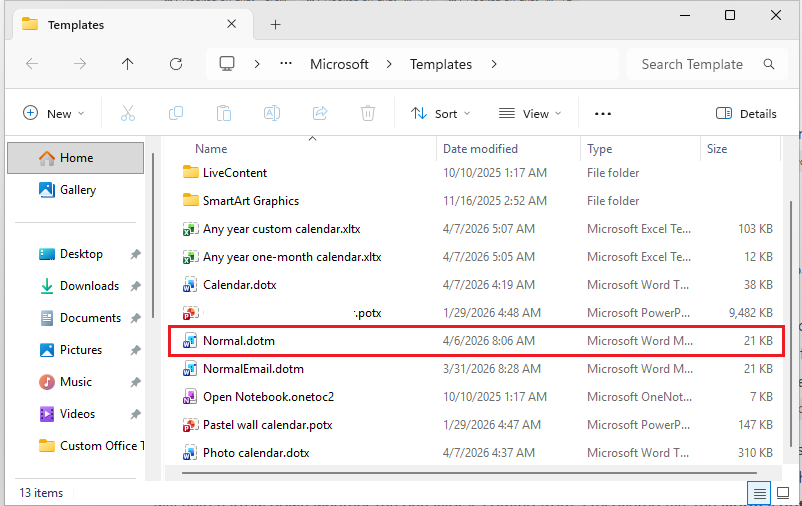Click the Rename icon in toolbar

pyautogui.click(x=272, y=113)
